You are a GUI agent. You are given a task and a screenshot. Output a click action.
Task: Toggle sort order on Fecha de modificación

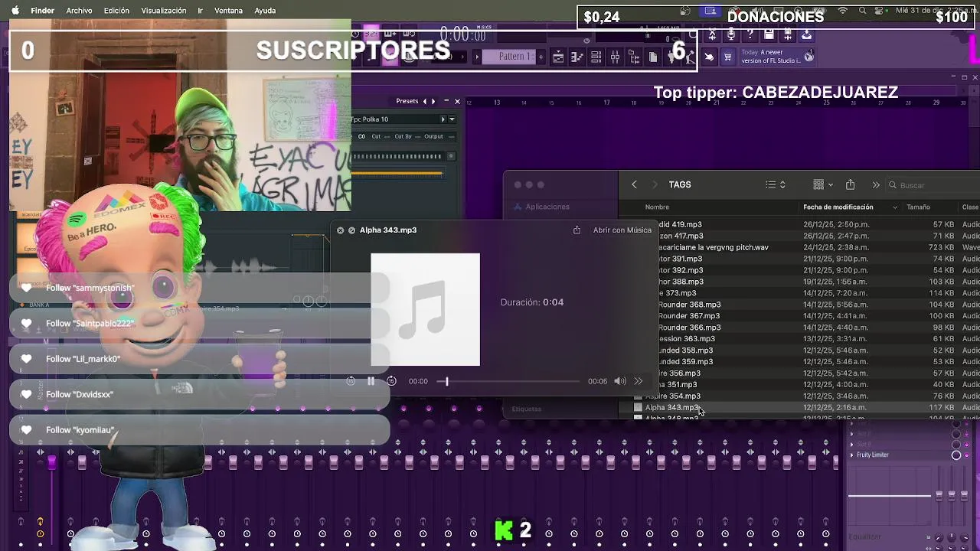[894, 207]
